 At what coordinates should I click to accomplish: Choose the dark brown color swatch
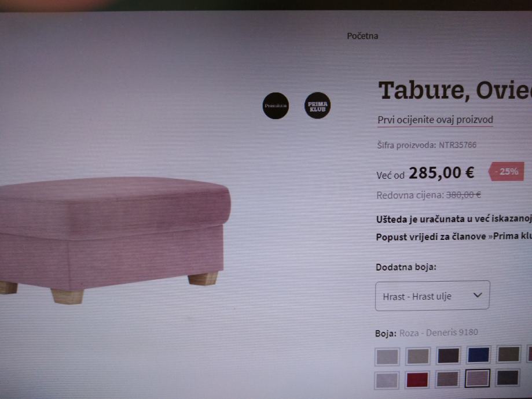point(448,356)
